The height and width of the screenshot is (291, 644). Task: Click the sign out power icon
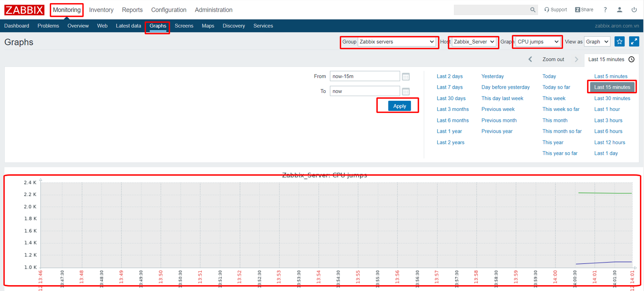click(634, 10)
